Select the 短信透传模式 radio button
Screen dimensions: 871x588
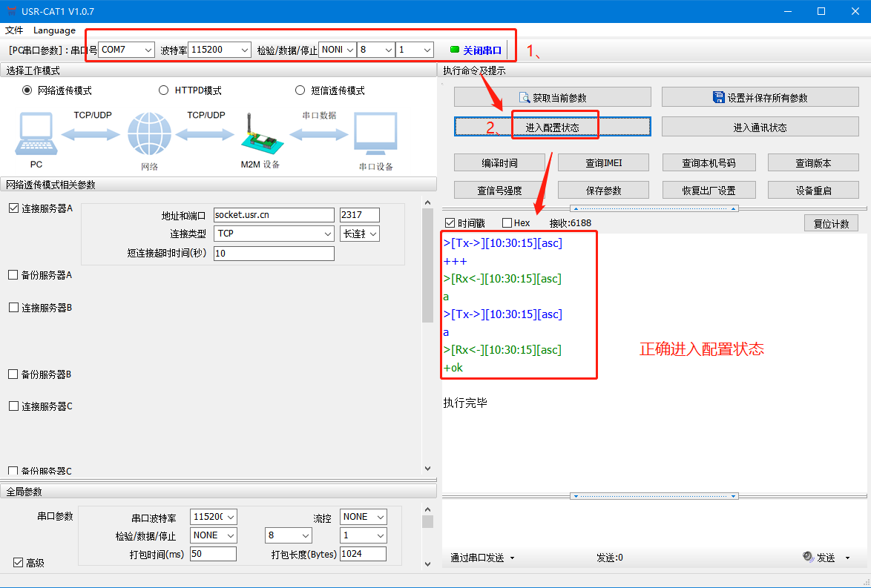pos(300,90)
